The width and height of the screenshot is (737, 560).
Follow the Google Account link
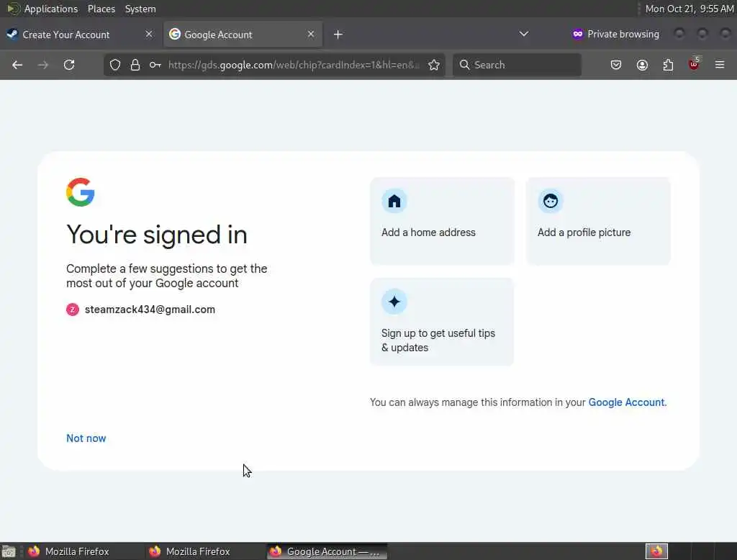click(627, 402)
